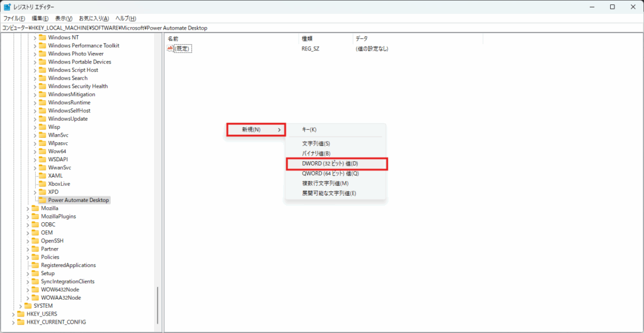
Task: Click the RegisteredApplications folder icon
Action: pyautogui.click(x=35, y=265)
